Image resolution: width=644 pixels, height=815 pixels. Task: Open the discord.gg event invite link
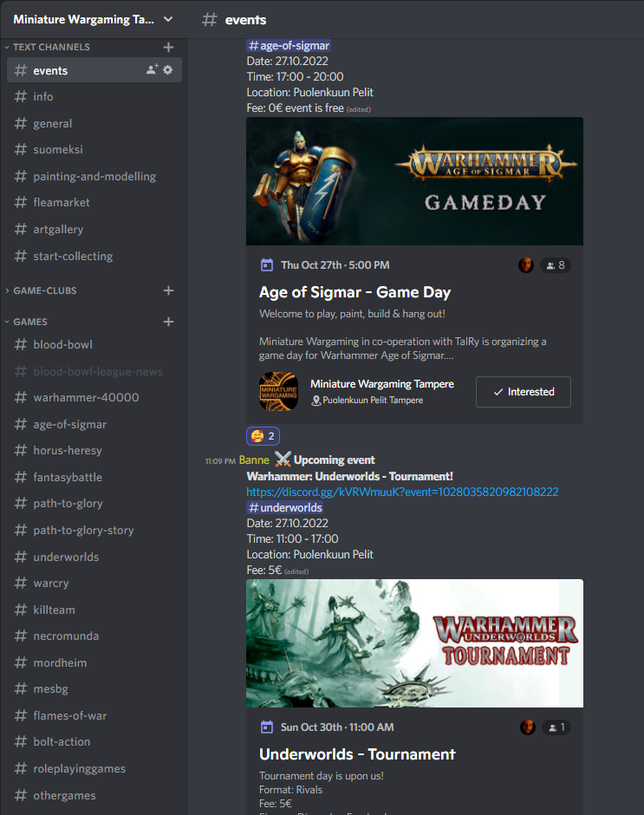click(402, 492)
